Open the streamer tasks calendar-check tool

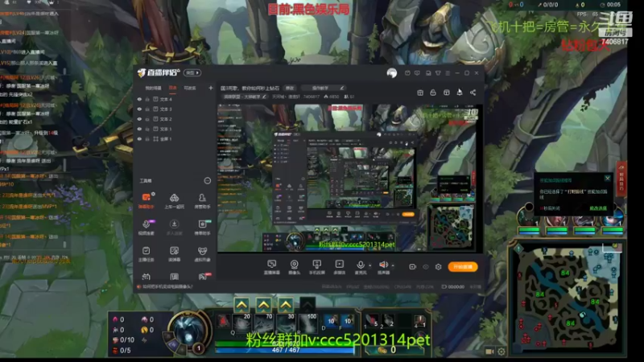[146, 253]
